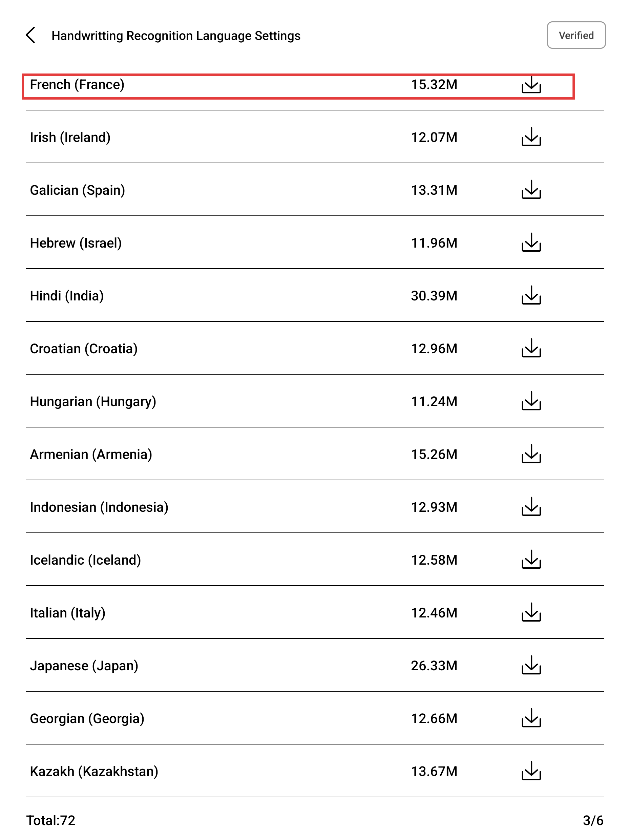Download the Italian (Italy) language pack
630x840 pixels.
pos(531,612)
